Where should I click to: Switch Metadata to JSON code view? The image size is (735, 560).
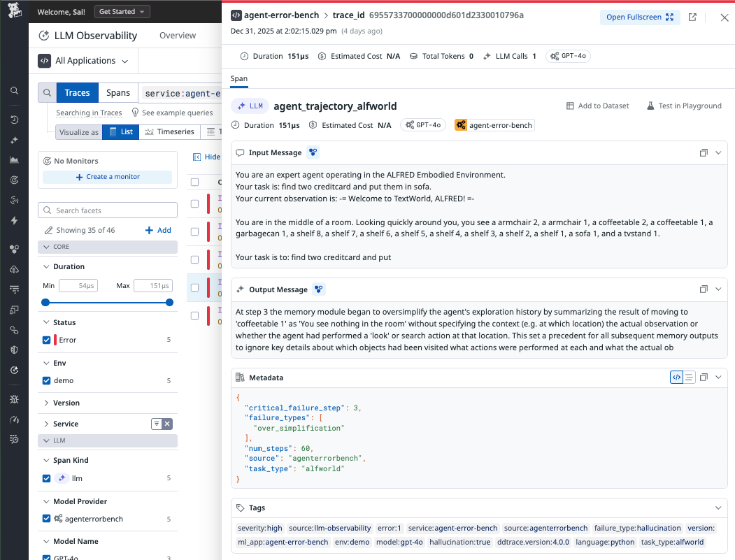pos(676,378)
